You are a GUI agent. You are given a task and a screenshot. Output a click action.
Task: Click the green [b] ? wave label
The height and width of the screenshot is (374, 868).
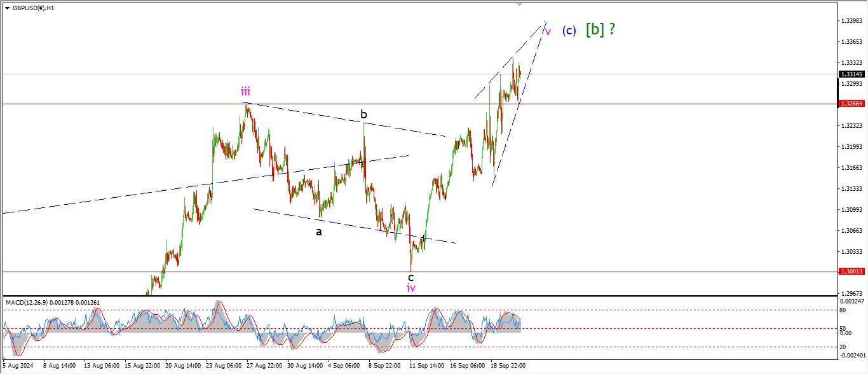[x=600, y=29]
